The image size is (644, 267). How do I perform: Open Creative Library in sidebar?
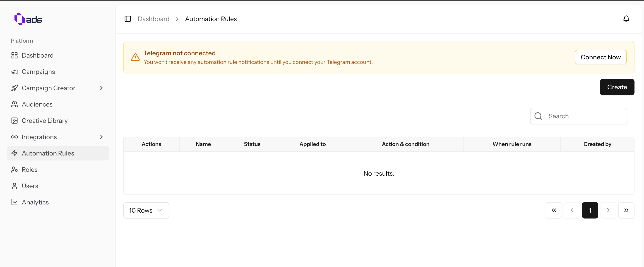coord(45,121)
